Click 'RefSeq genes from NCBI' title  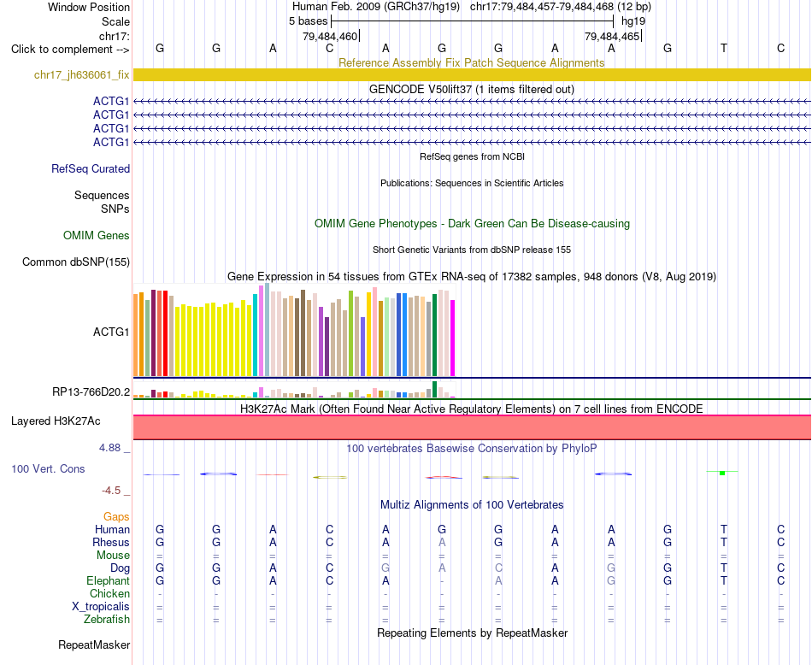click(472, 156)
